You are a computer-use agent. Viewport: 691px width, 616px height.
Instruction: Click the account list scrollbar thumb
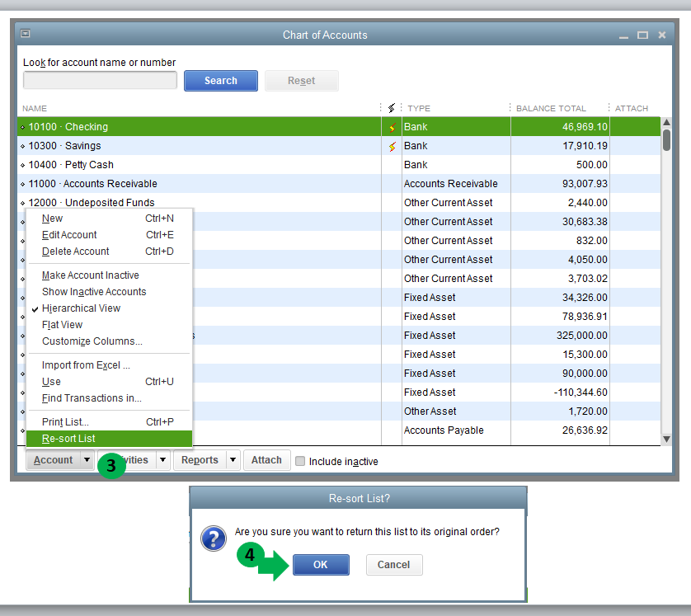[666, 139]
